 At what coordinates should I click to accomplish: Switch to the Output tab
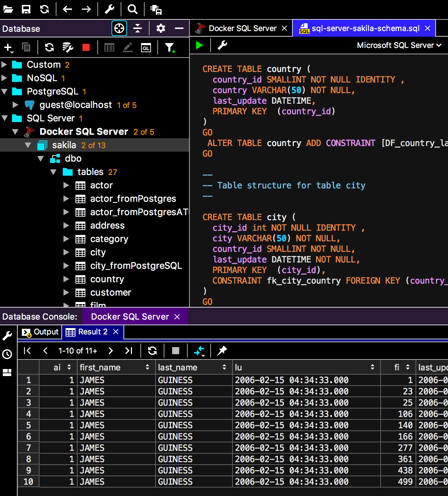(x=40, y=332)
